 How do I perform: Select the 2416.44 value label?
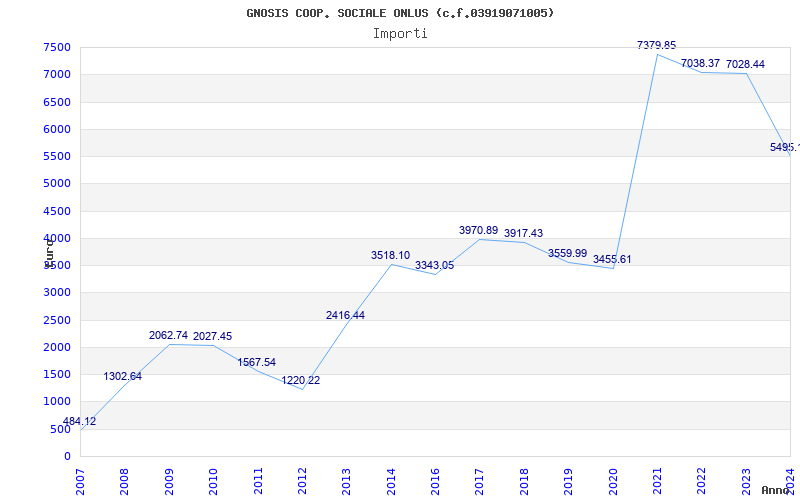pos(345,316)
